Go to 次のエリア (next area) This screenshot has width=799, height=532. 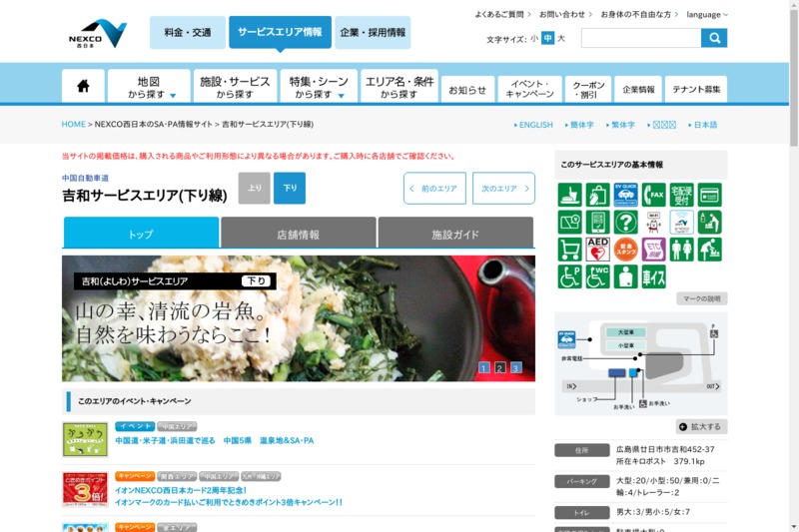click(502, 188)
